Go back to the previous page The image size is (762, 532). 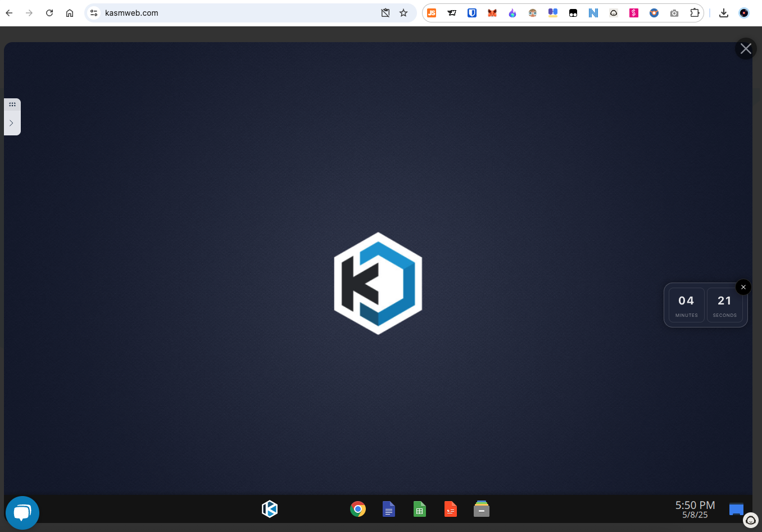[x=9, y=13]
